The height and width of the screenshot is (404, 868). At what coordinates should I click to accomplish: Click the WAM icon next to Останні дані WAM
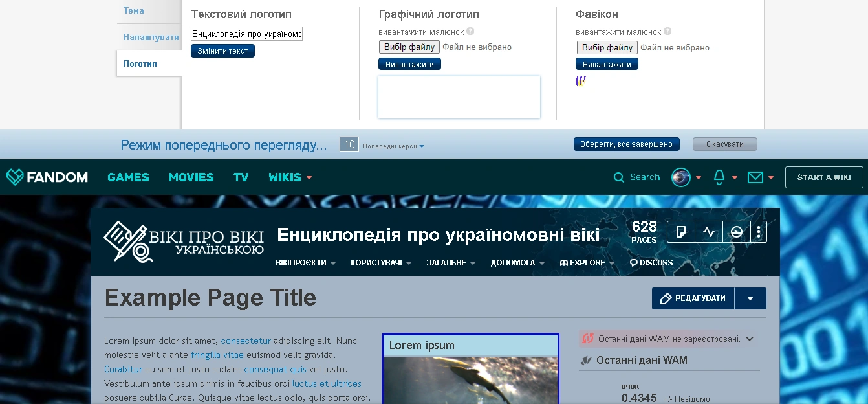586,361
